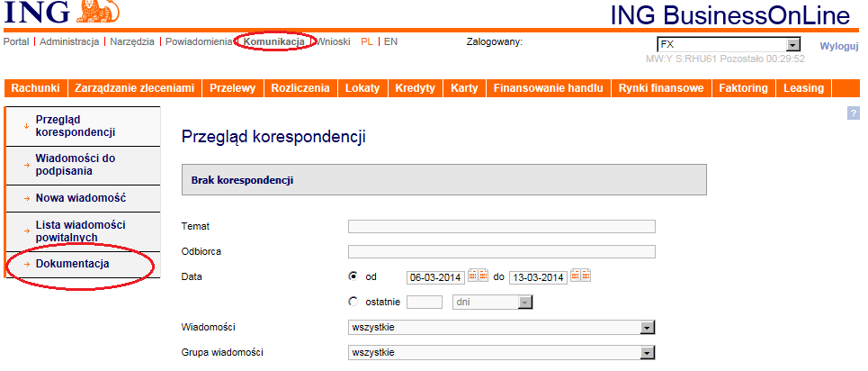Open Dokumentacja in sidebar
The image size is (868, 371).
[83, 264]
